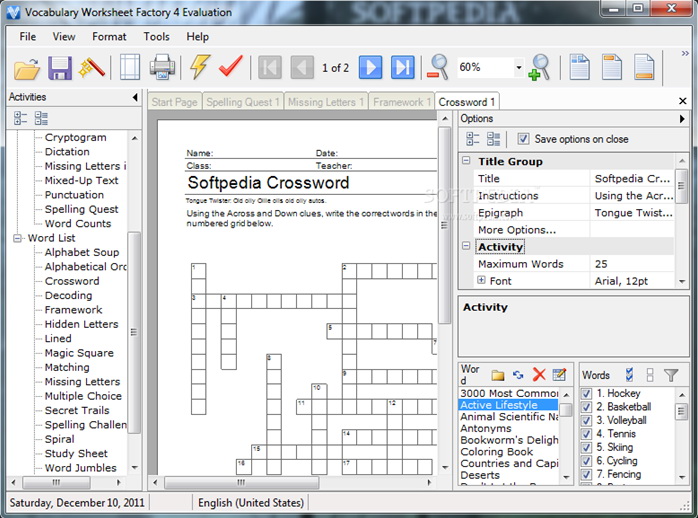Uncheck the Tennis word
The height and width of the screenshot is (518, 698).
pyautogui.click(x=587, y=434)
